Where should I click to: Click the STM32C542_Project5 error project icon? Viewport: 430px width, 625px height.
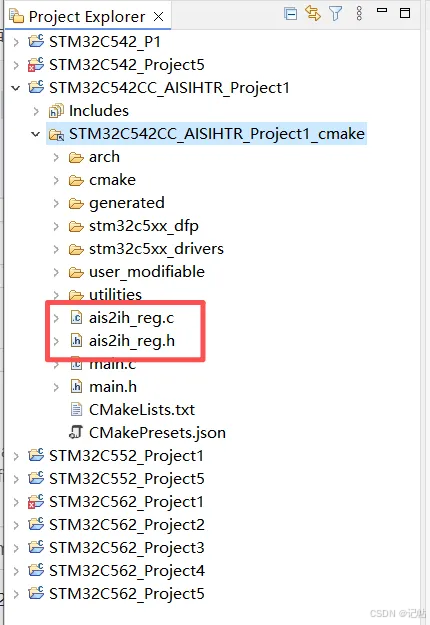click(x=36, y=65)
